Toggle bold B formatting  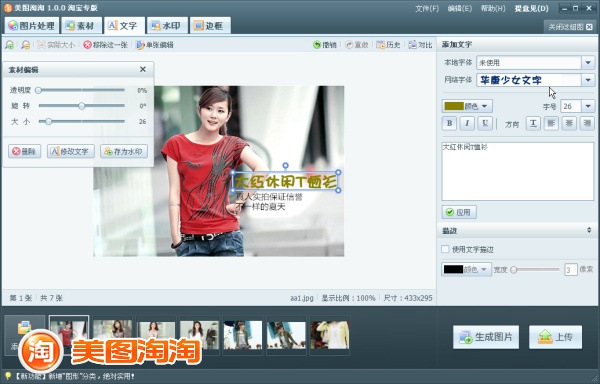coord(449,123)
